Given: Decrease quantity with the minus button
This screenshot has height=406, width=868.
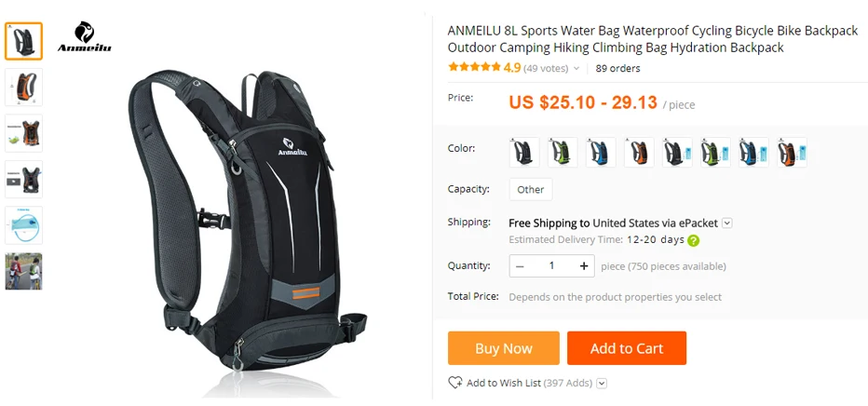Looking at the screenshot, I should 520,266.
